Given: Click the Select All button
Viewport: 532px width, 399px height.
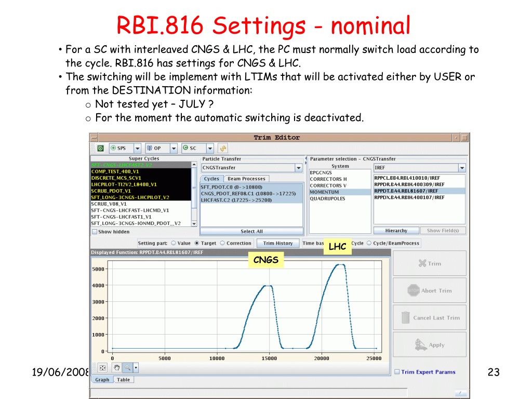Looking at the screenshot, I should pos(251,231).
